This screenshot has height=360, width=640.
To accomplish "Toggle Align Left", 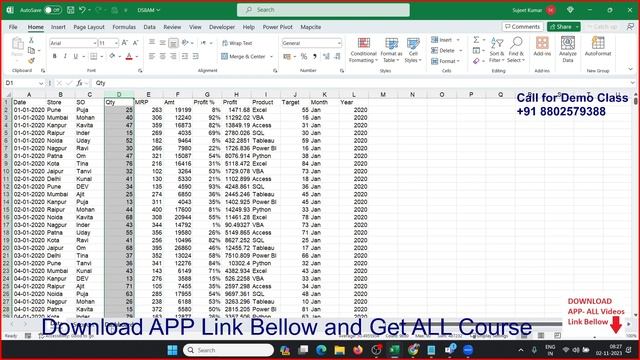I will click(x=152, y=56).
